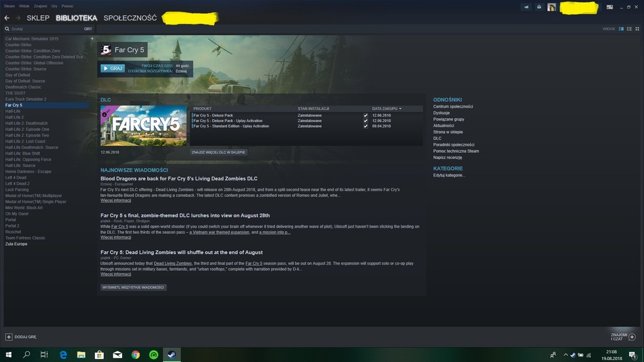This screenshot has height=362, width=644.
Task: Select Counter-Strike: Global Offensive in library
Action: click(34, 63)
